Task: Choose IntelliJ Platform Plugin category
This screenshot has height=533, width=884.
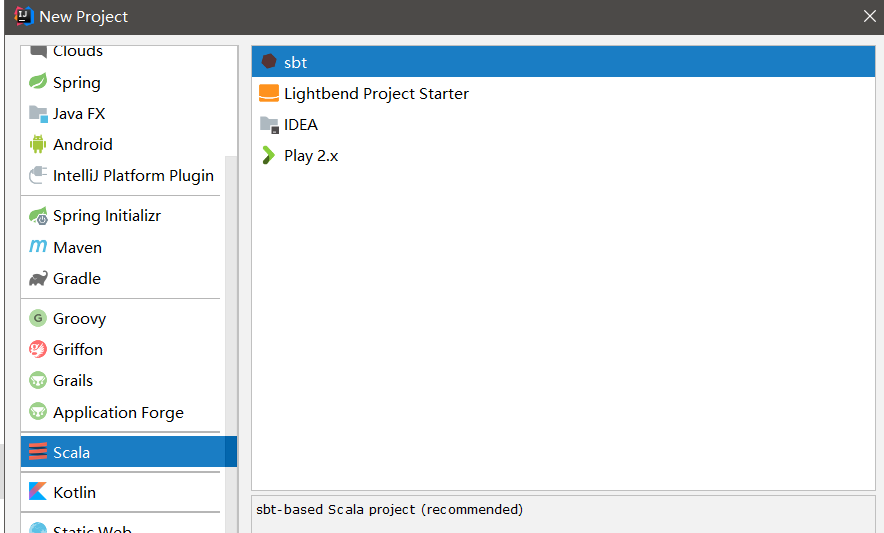Action: coord(133,175)
